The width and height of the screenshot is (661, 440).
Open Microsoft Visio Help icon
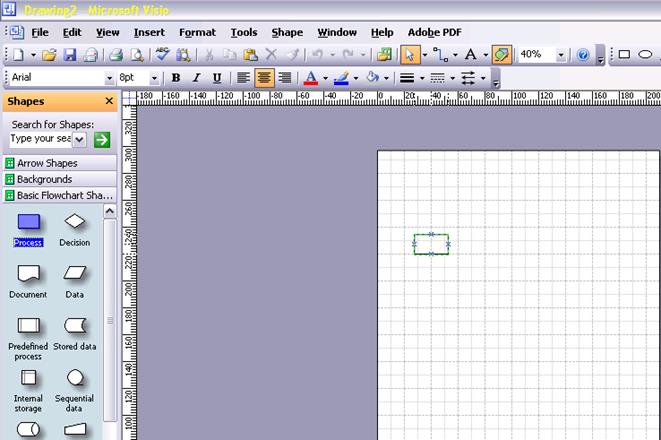tap(584, 55)
